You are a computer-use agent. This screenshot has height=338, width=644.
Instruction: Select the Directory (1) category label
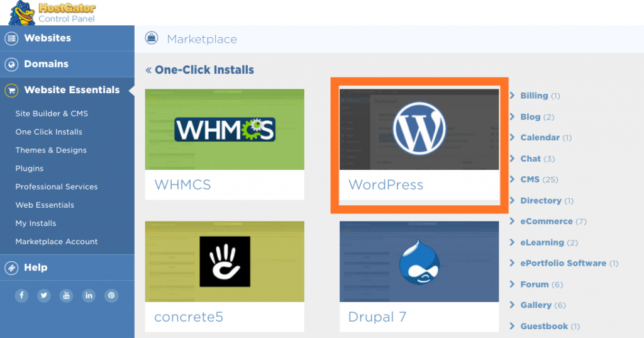pos(547,201)
